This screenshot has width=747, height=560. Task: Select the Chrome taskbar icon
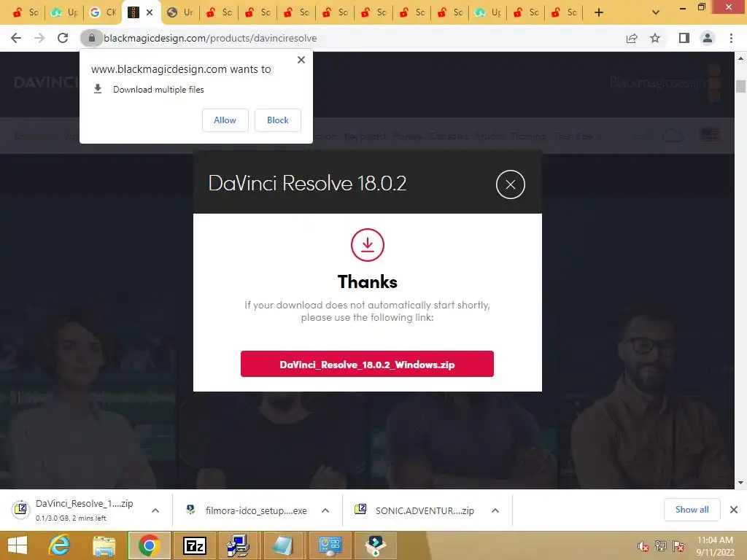click(149, 545)
